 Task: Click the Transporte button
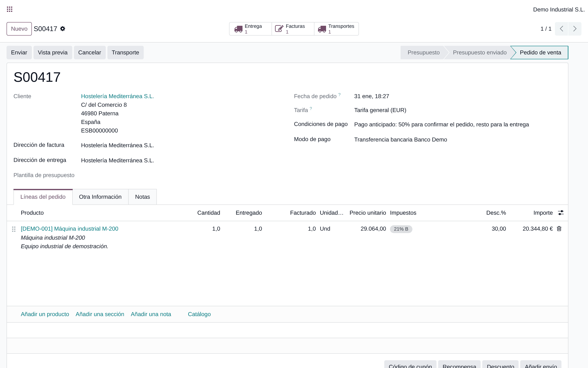[125, 53]
